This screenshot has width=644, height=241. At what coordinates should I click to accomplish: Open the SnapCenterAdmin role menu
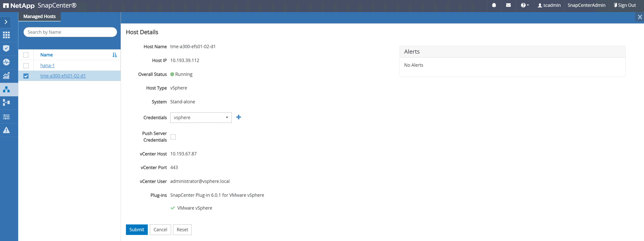coord(586,5)
